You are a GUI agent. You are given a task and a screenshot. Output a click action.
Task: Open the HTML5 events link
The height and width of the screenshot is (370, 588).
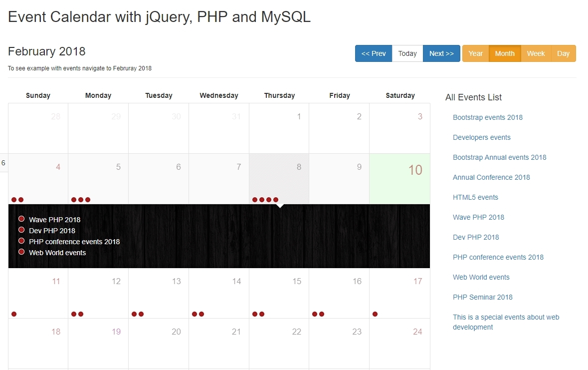pos(475,197)
